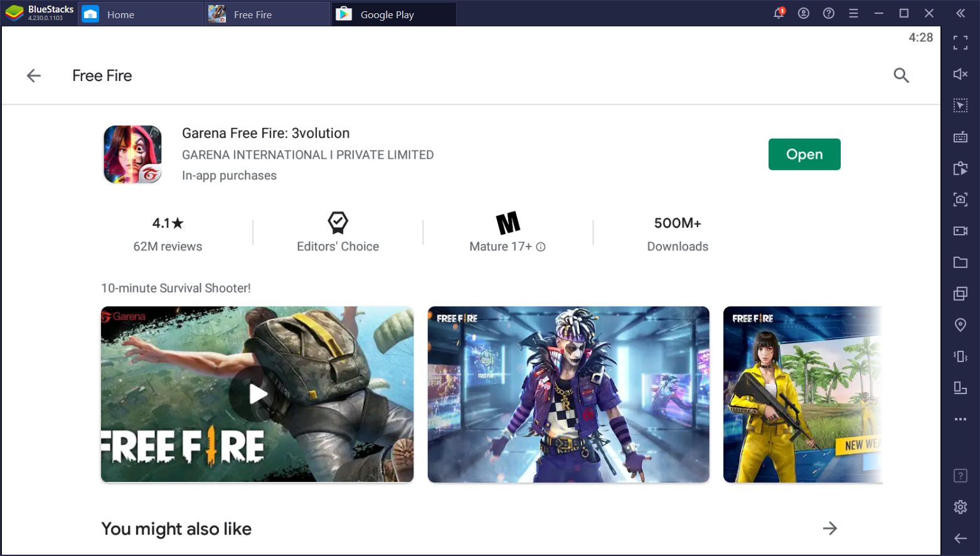The image size is (980, 556).
Task: Go back using the Google Play back arrow
Action: point(34,76)
